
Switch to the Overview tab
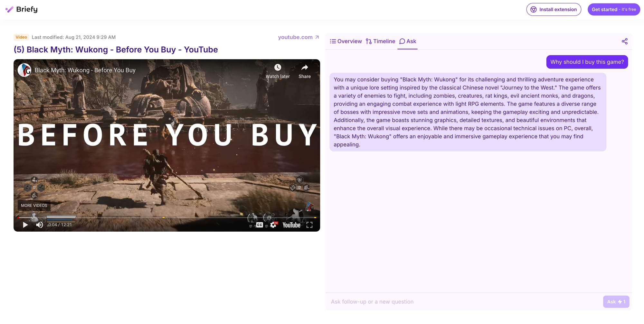click(x=346, y=41)
